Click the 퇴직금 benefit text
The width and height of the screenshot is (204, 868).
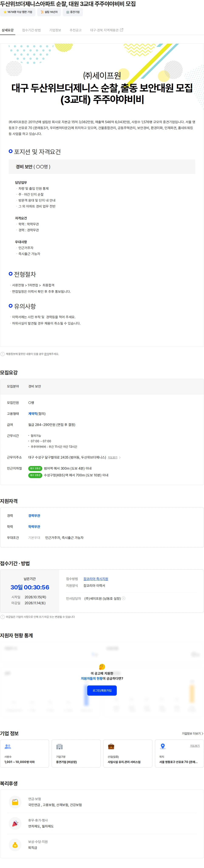point(33,847)
